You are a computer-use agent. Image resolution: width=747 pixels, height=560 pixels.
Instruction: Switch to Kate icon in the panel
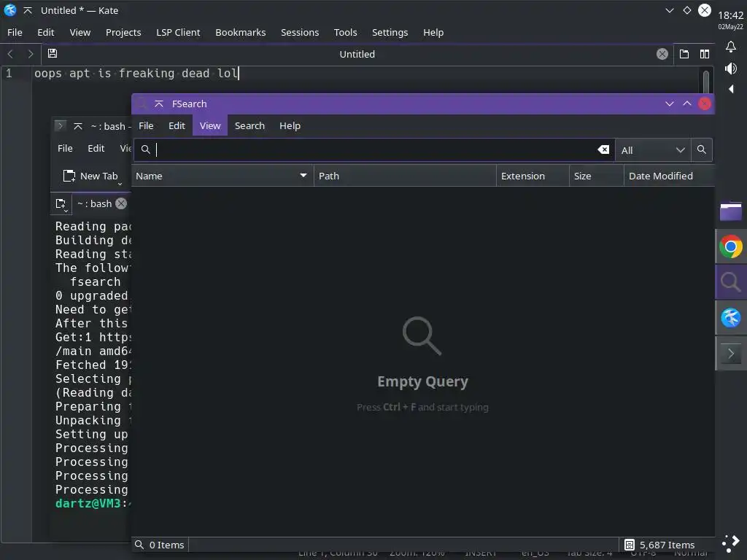[x=731, y=318]
